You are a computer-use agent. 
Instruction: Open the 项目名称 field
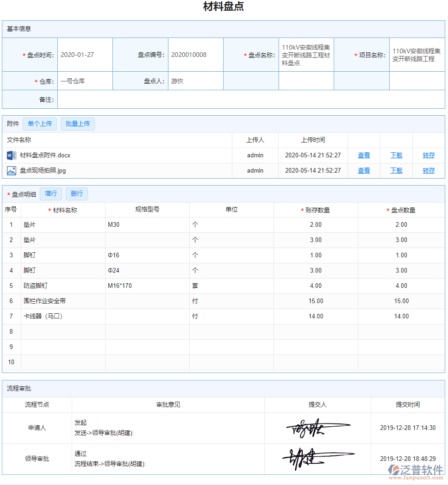417,55
